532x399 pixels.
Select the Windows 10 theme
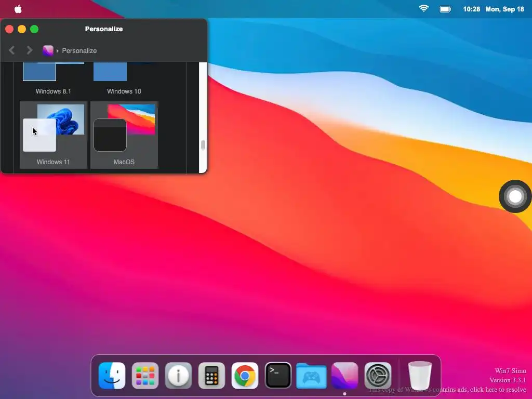pos(124,79)
